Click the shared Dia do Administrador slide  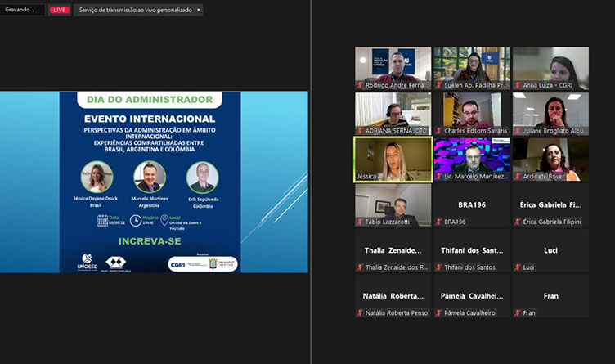(x=154, y=182)
